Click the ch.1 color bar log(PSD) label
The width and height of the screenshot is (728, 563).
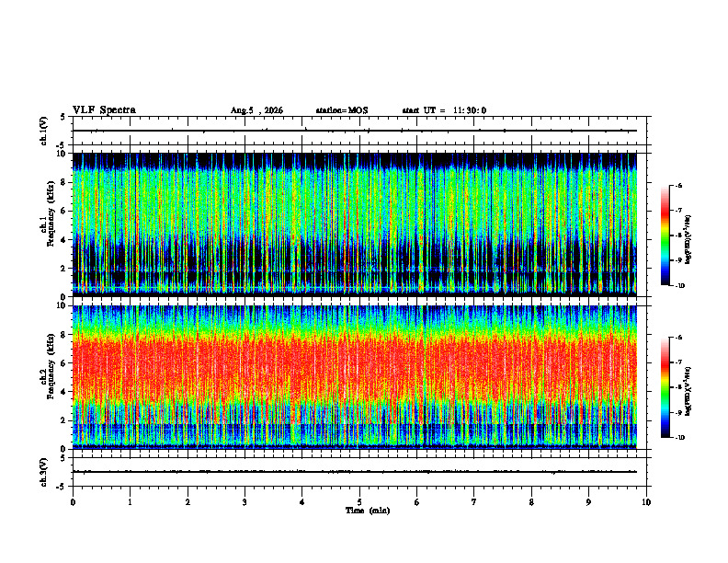(688, 239)
